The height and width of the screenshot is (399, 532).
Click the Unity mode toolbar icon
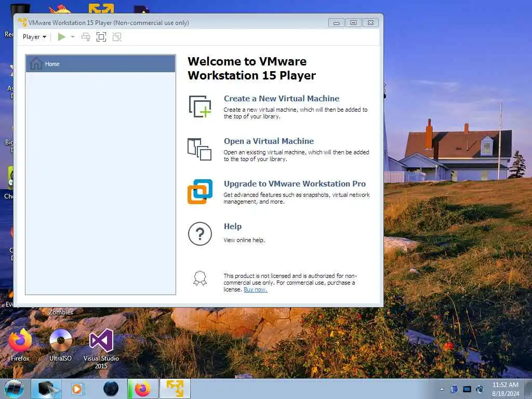click(117, 37)
